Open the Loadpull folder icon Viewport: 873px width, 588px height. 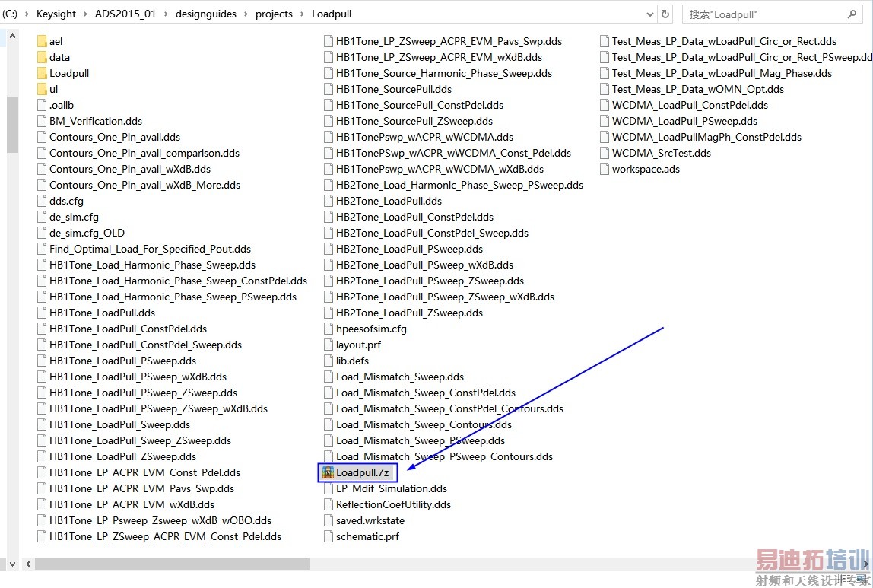pyautogui.click(x=42, y=74)
